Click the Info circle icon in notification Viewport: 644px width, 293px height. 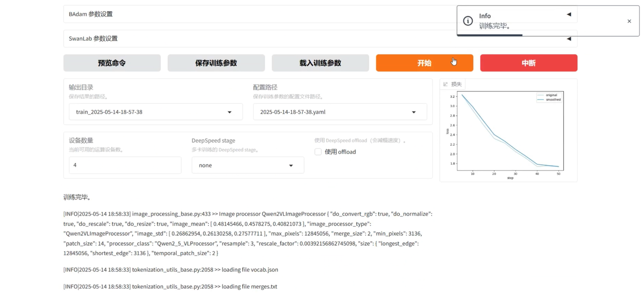tap(468, 21)
